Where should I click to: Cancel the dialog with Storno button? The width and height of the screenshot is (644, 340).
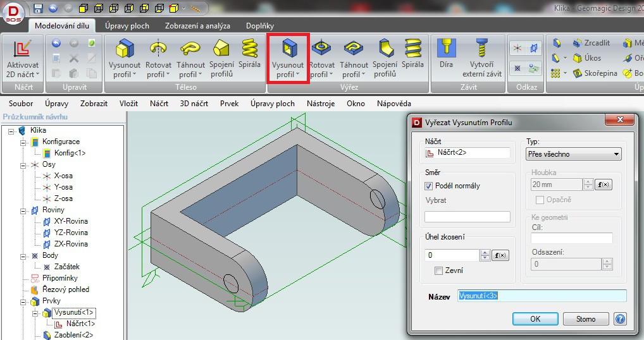pyautogui.click(x=586, y=319)
